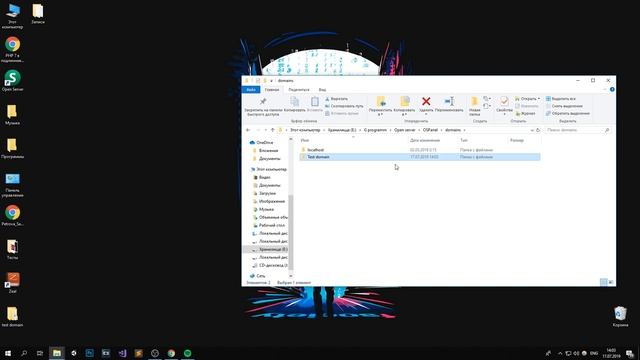
Task: Open the File (Файл) ribbon tab
Action: tap(251, 90)
